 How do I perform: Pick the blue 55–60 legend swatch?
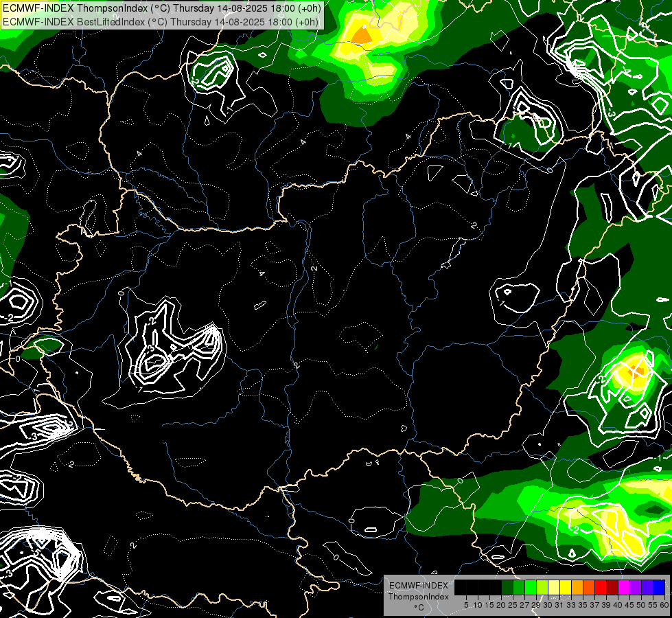click(659, 587)
